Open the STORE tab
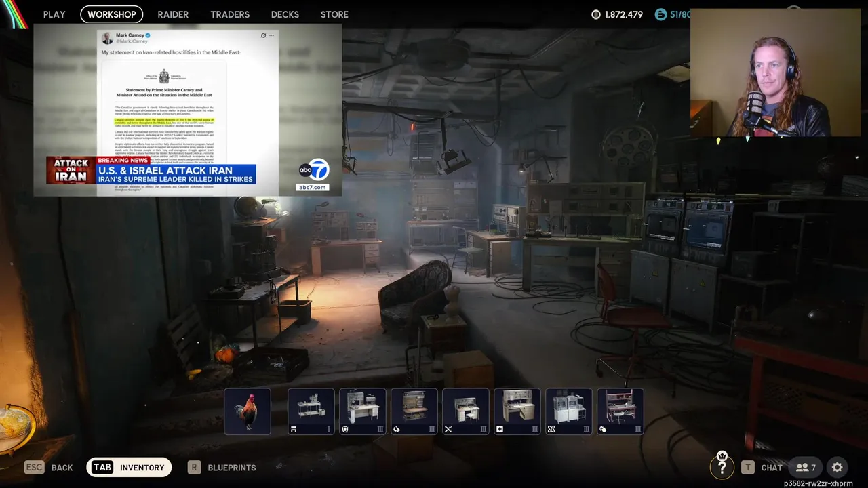 click(334, 14)
